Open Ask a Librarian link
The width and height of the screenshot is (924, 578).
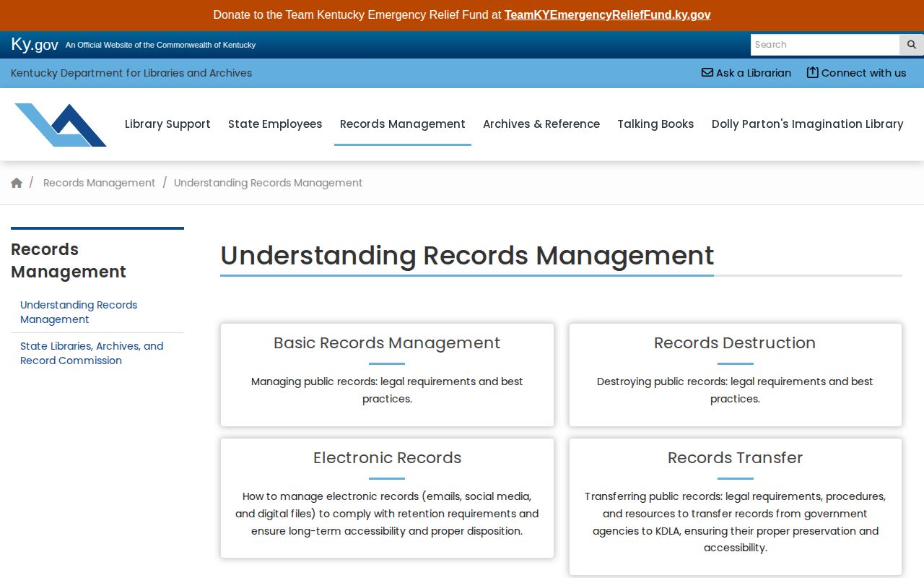point(746,73)
